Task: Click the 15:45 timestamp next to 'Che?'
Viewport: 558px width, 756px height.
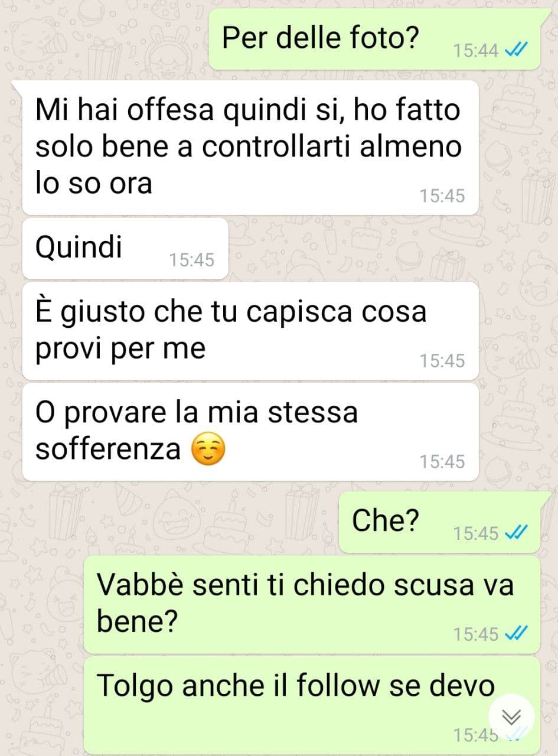Action: 476,533
